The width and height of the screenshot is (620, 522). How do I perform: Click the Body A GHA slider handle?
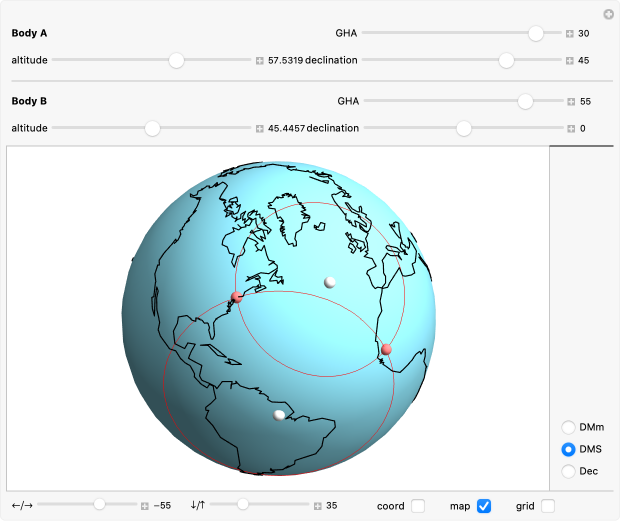[536, 33]
